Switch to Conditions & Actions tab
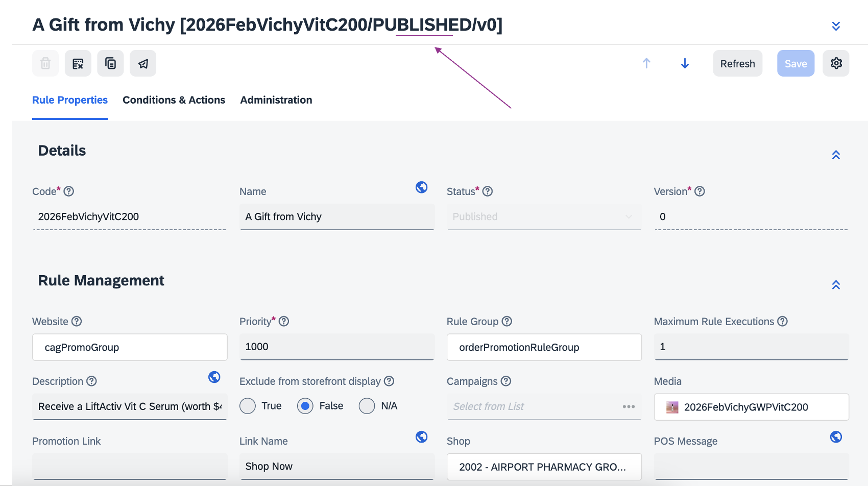This screenshot has width=868, height=486. click(174, 100)
